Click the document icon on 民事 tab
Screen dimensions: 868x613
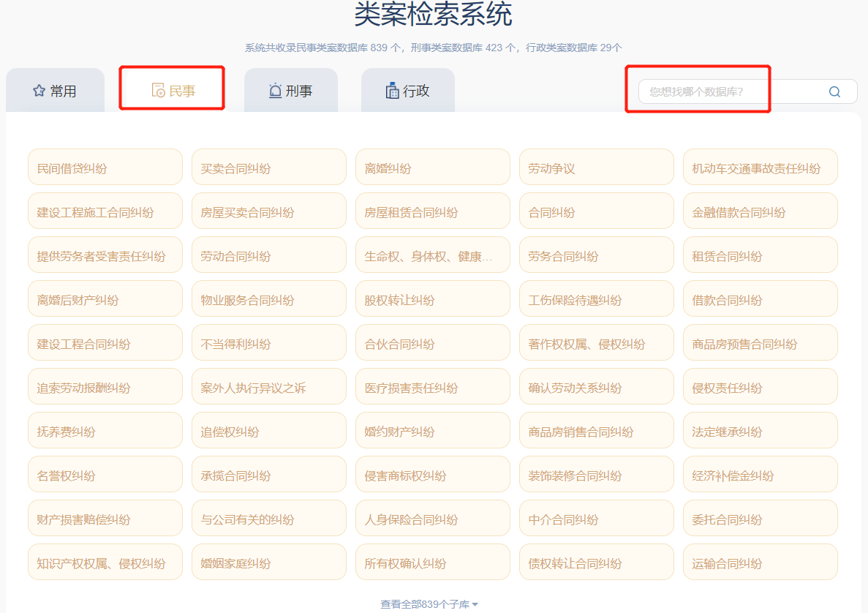coord(158,91)
